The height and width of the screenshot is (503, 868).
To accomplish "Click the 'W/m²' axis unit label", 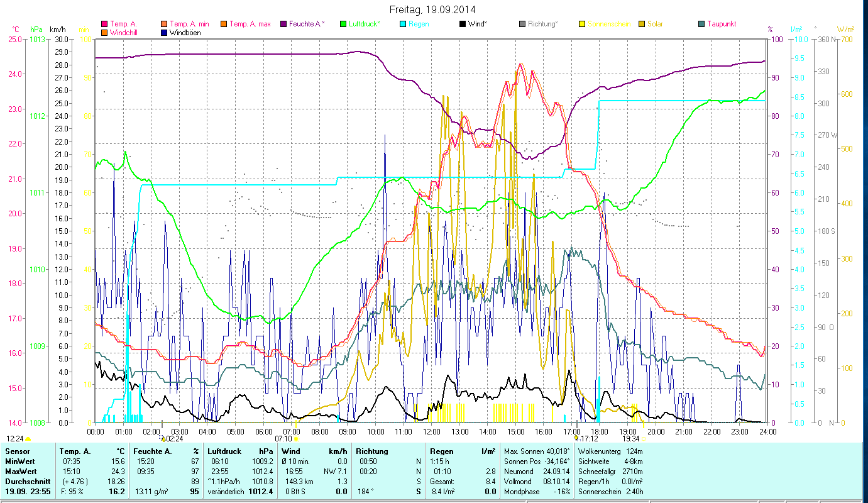I will tap(846, 30).
